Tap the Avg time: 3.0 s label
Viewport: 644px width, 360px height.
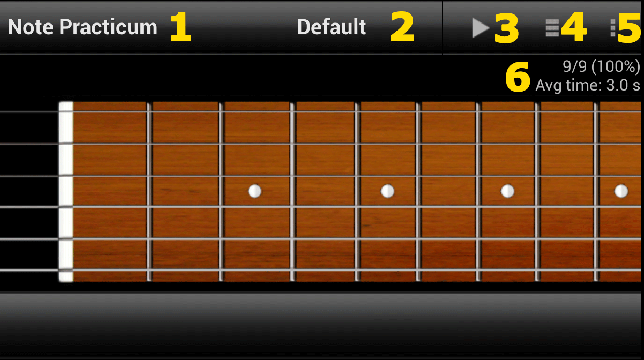588,85
